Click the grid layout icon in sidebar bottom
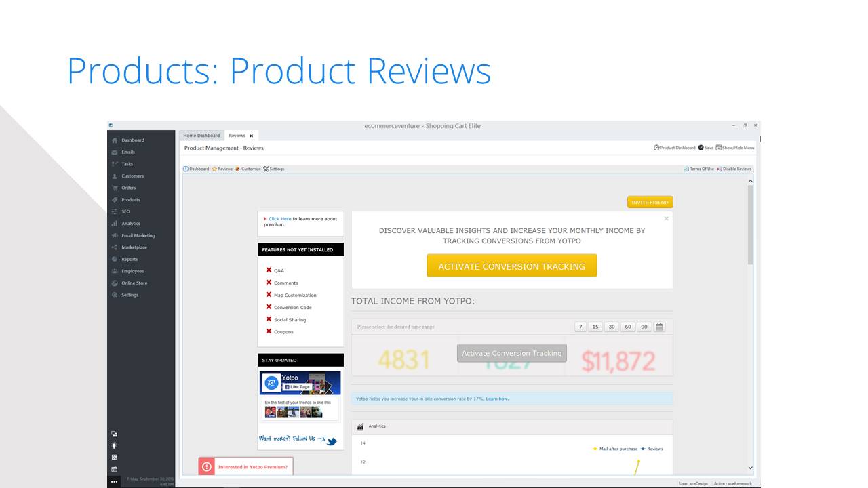The height and width of the screenshot is (488, 868). point(115,457)
